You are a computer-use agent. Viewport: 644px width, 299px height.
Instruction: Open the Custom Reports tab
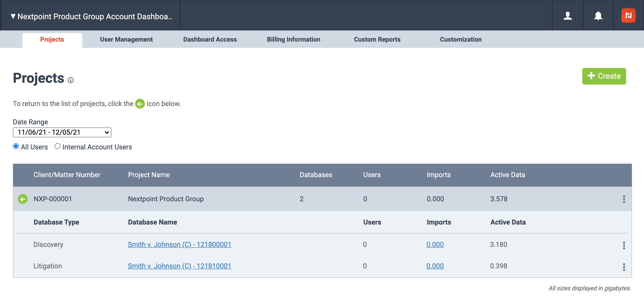(x=377, y=40)
